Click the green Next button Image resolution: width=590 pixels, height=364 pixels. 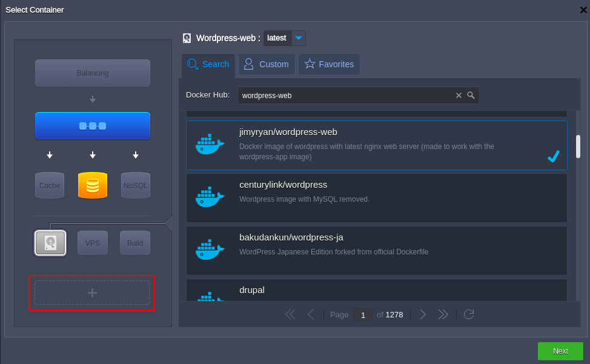(560, 351)
